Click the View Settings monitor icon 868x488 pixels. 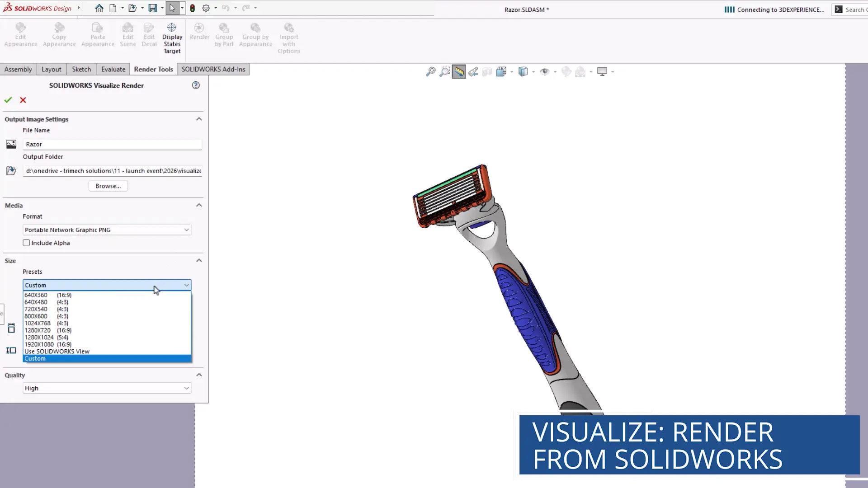[x=602, y=71]
